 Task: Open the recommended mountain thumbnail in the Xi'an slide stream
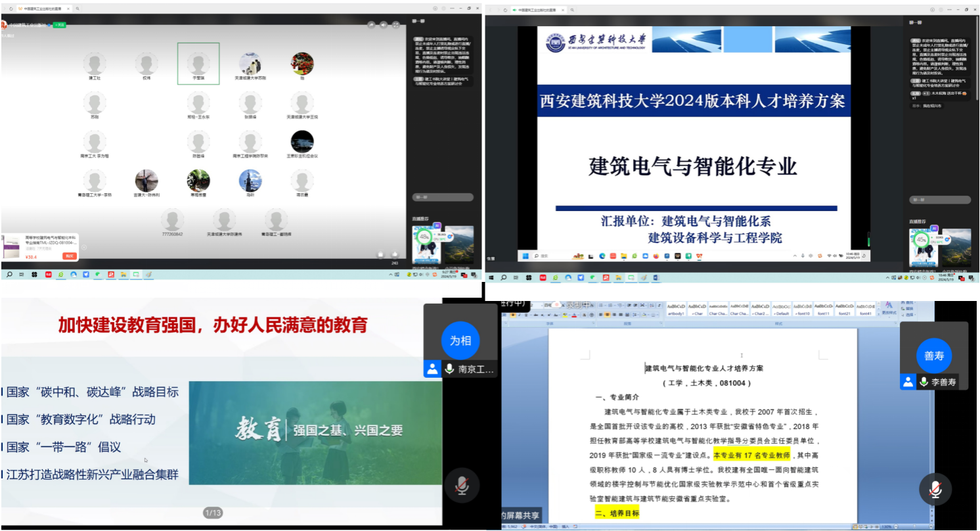[x=956, y=247]
